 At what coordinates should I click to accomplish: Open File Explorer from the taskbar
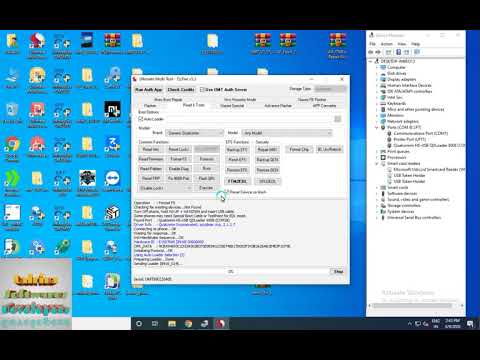coord(172,324)
